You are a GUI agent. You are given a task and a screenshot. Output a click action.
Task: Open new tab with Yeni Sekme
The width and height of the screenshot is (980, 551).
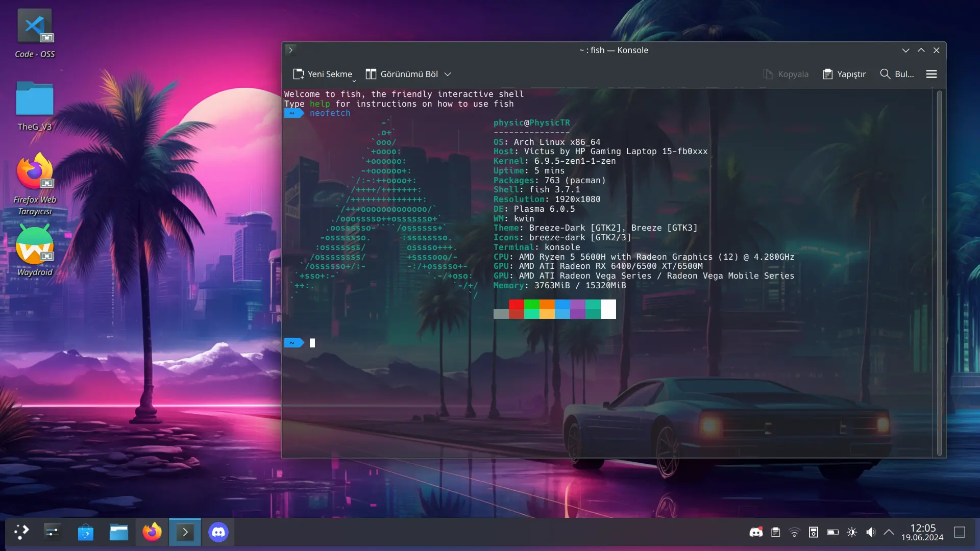[323, 74]
